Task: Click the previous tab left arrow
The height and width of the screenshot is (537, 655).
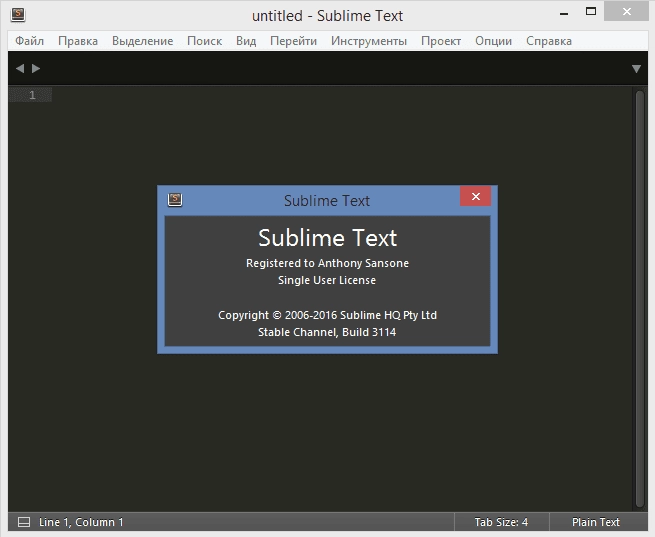Action: pos(20,68)
